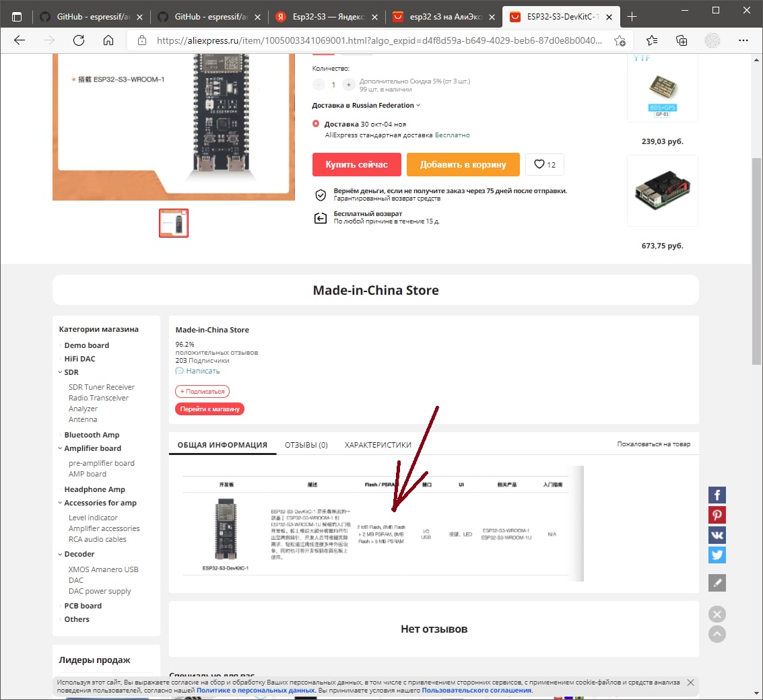
Task: Open the SDR Tuner Receiver subcategory
Action: pyautogui.click(x=101, y=387)
